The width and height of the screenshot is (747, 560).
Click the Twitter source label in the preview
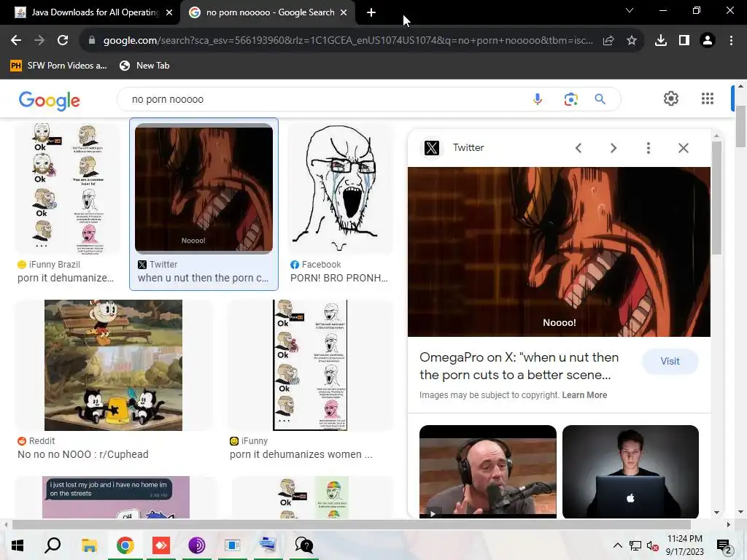click(468, 147)
